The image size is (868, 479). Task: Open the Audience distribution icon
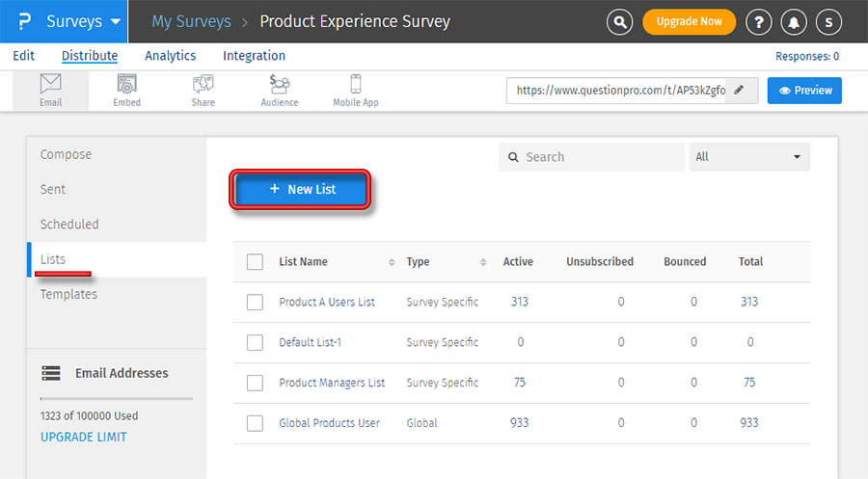(x=280, y=91)
